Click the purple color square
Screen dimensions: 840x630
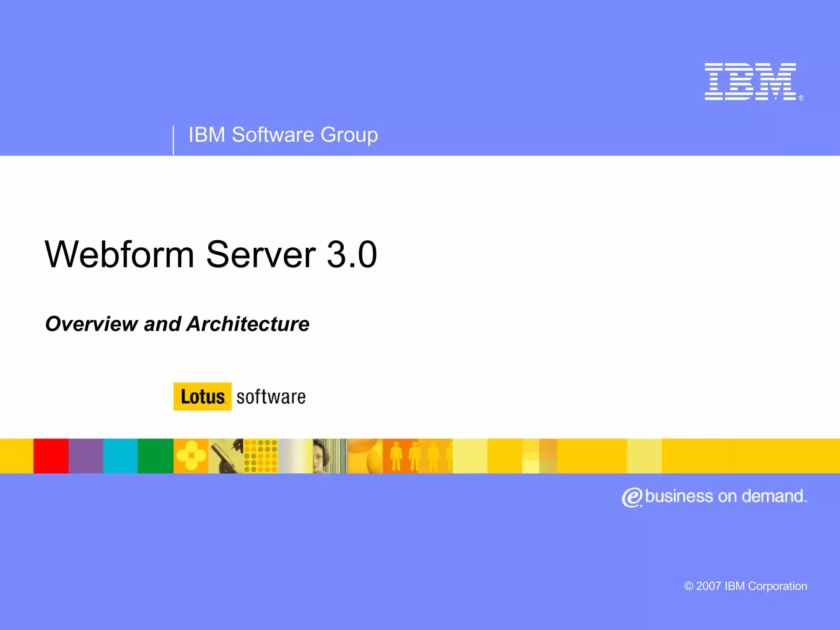86,456
